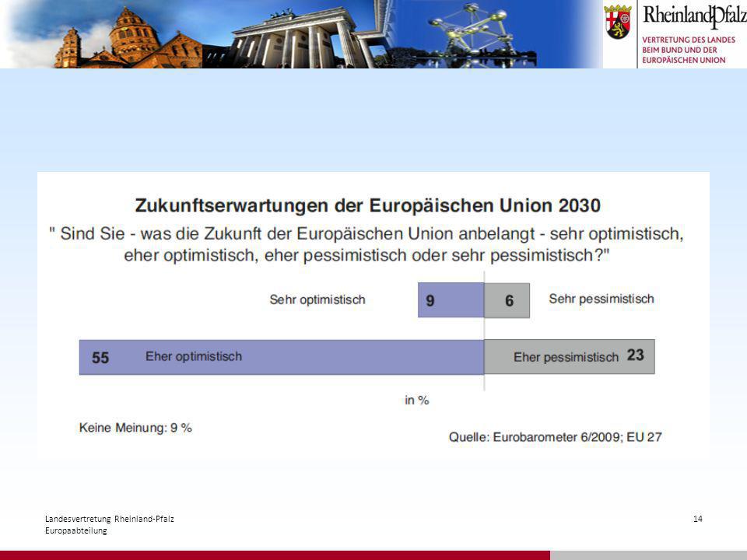Click the text 'EUROPÄISCHEN UNION' in the header
747x560 pixels.
pos(684,60)
